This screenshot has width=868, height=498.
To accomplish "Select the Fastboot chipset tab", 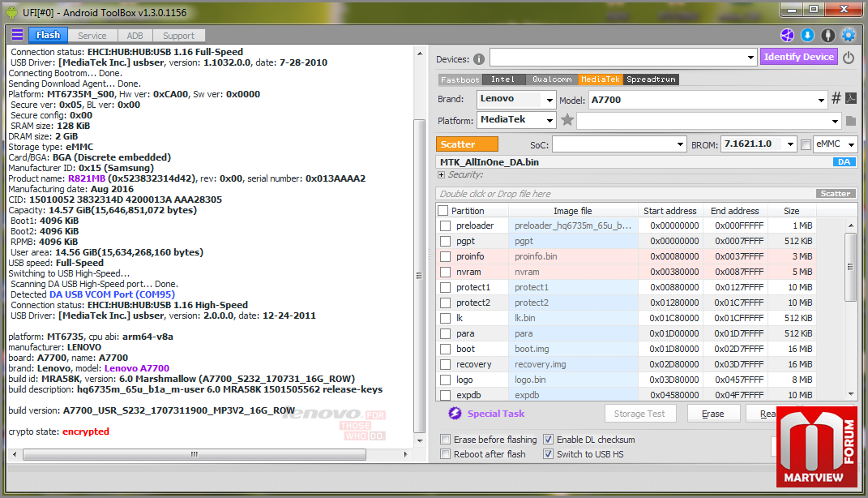I will [460, 79].
